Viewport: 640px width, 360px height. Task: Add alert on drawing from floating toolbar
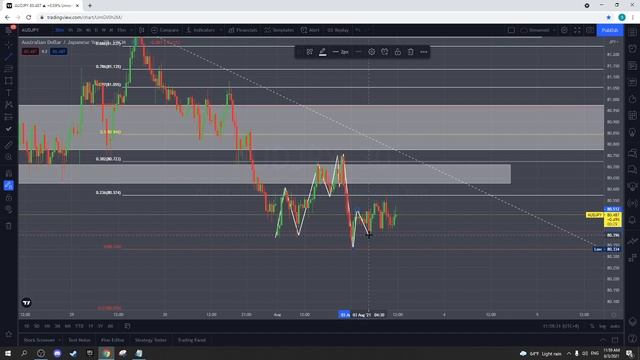(x=384, y=52)
